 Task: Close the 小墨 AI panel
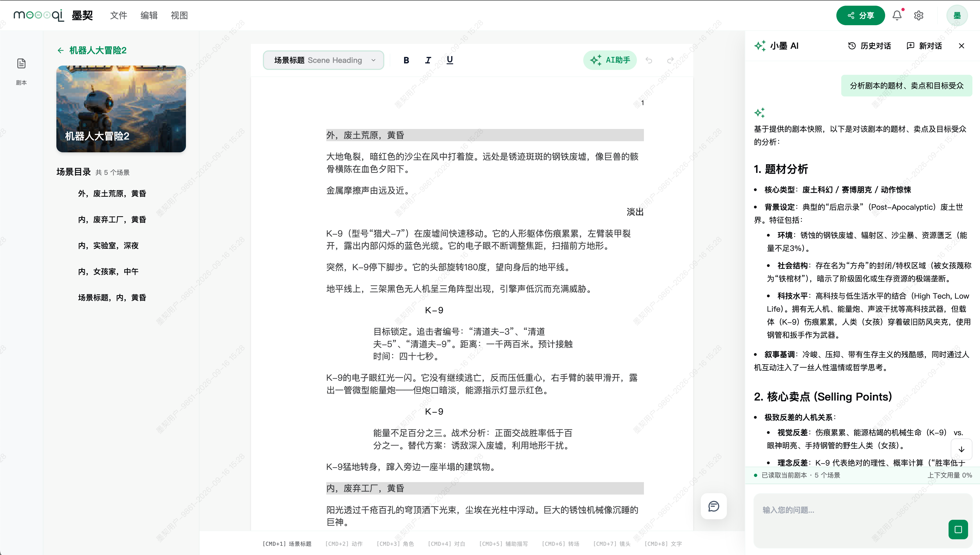click(x=961, y=46)
